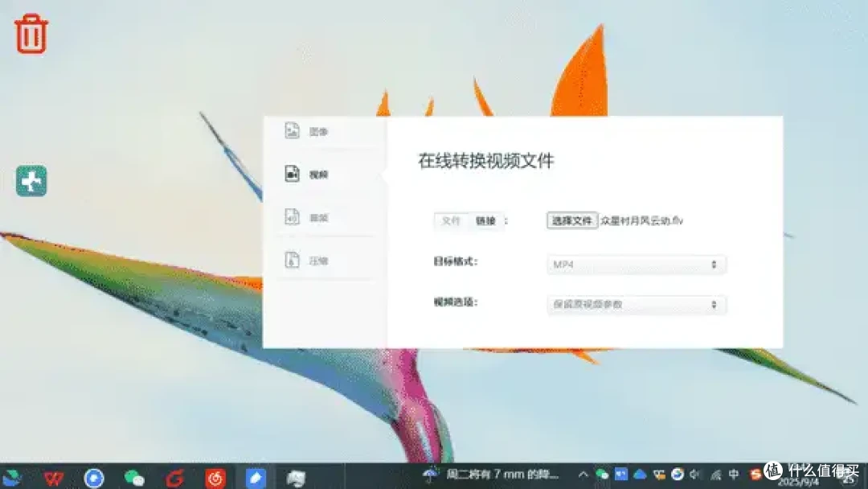Viewport: 868px width, 489px height.
Task: Open the network connection tray icon
Action: tap(715, 475)
